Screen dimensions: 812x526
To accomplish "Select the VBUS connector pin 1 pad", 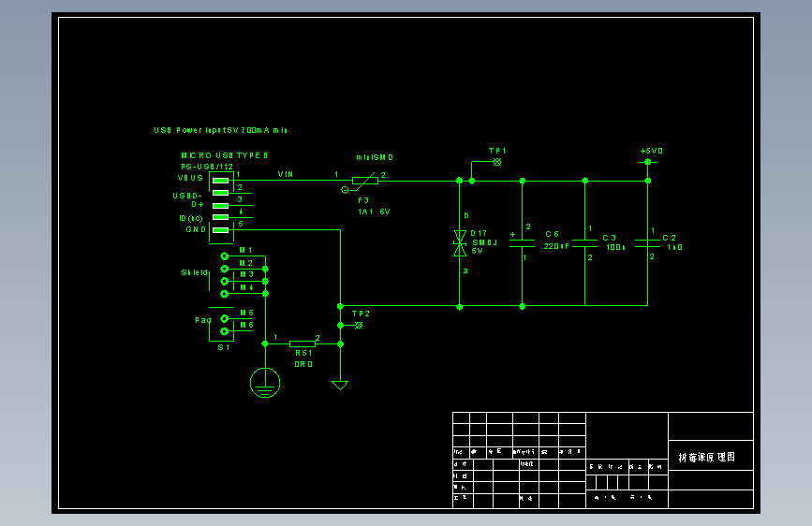I will pos(221,181).
